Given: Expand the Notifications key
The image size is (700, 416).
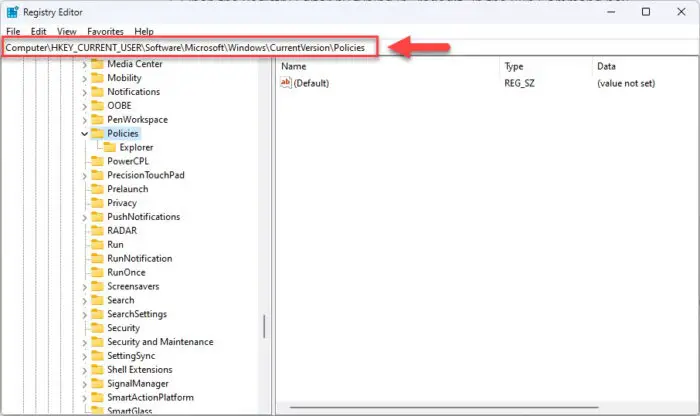Looking at the screenshot, I should click(84, 92).
